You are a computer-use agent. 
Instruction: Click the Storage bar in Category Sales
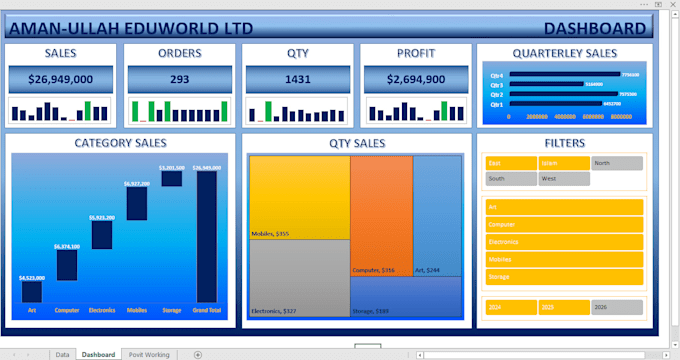(172, 179)
